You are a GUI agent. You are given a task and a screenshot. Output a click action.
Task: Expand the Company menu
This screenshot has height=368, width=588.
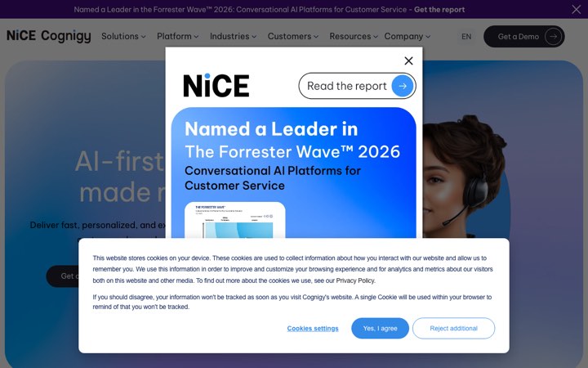(x=408, y=37)
